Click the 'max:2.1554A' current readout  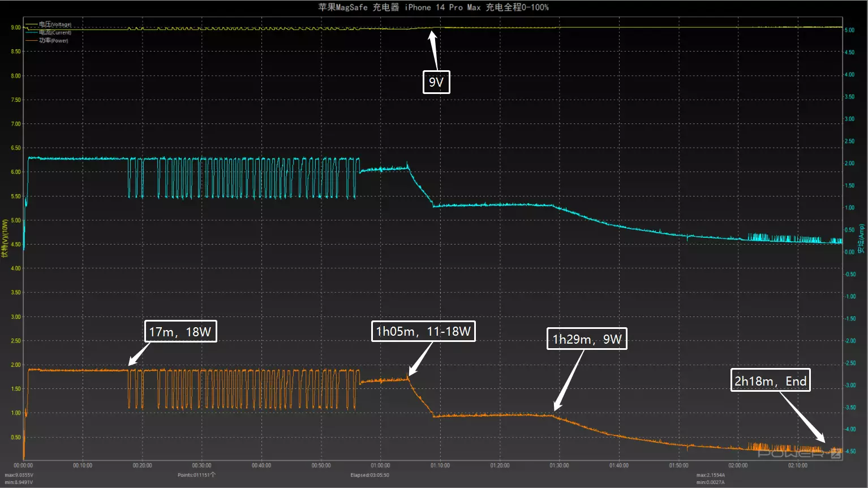[711, 476]
